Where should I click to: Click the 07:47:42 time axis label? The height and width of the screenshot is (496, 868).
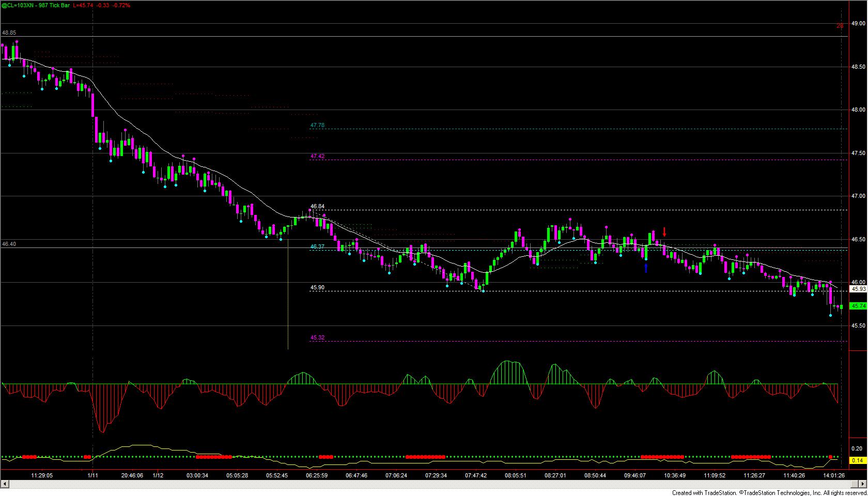pyautogui.click(x=476, y=475)
